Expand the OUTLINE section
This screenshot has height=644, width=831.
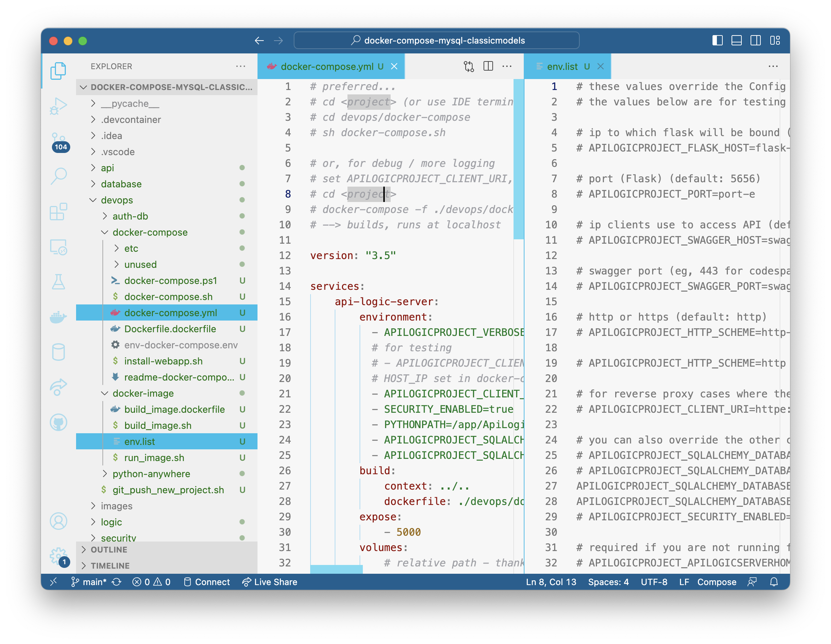coord(109,550)
